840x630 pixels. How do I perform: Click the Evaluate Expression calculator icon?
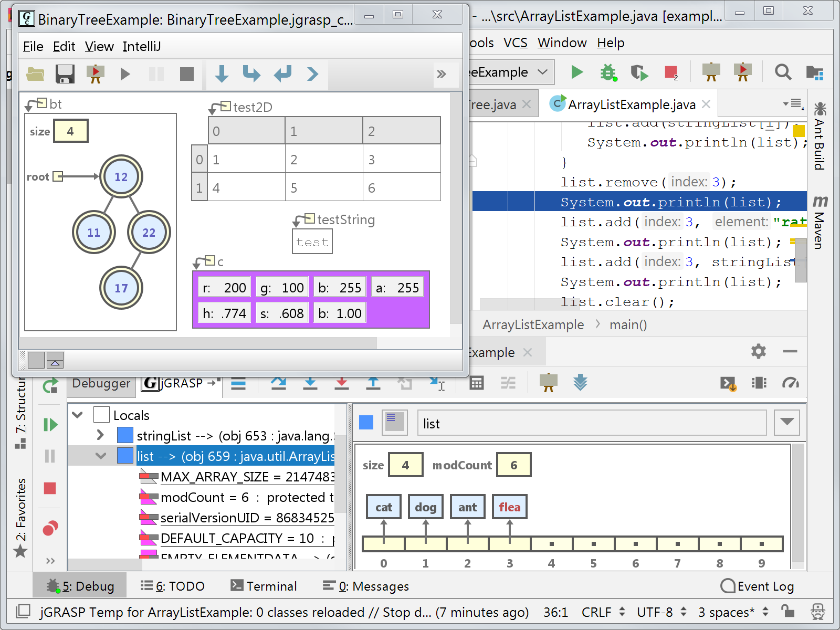click(477, 383)
